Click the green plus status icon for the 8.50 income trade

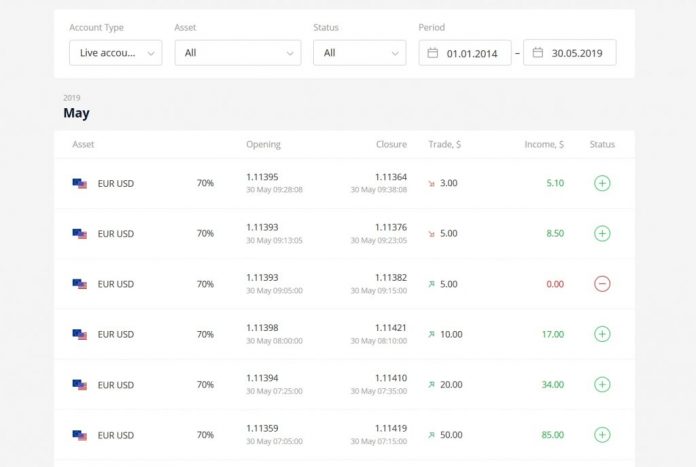(602, 233)
